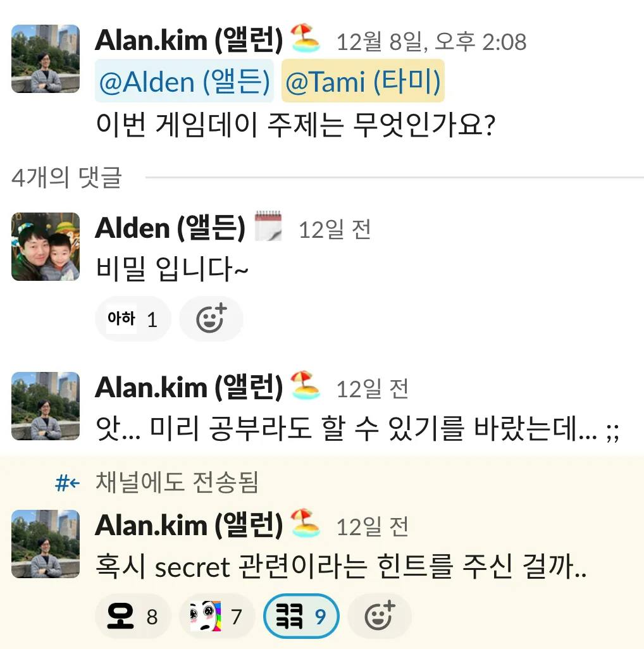Click the channel arrow icon beside 채널에도 전송됨
The image size is (644, 649).
[x=68, y=483]
